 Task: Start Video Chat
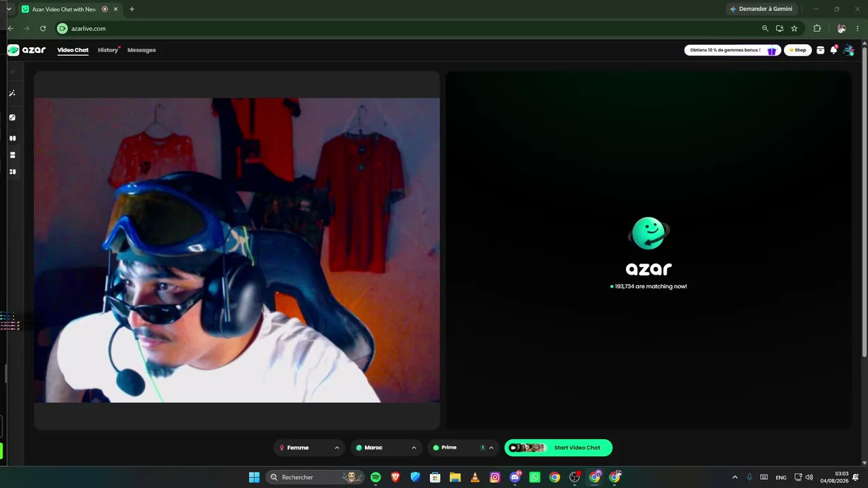(x=558, y=448)
